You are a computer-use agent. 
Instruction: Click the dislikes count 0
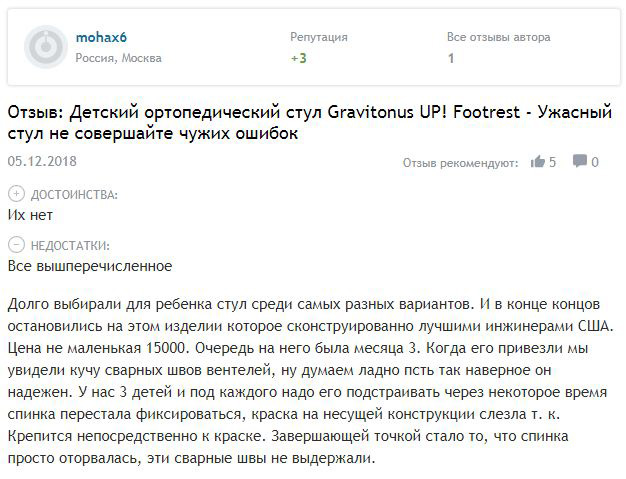(595, 161)
